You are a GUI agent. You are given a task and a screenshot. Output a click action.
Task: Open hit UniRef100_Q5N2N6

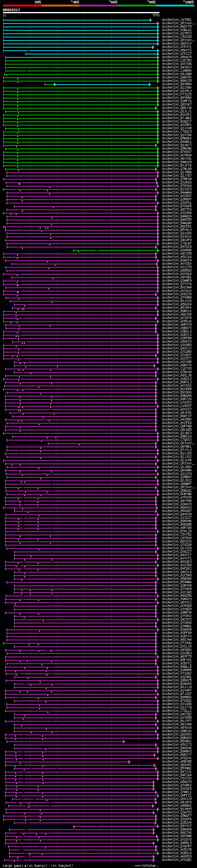click(177, 148)
